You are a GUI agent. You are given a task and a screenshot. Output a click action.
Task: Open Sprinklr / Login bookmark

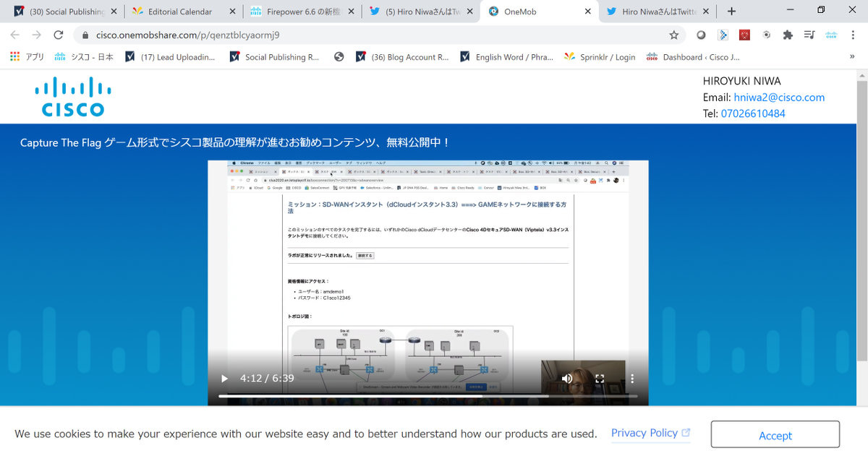pos(600,57)
